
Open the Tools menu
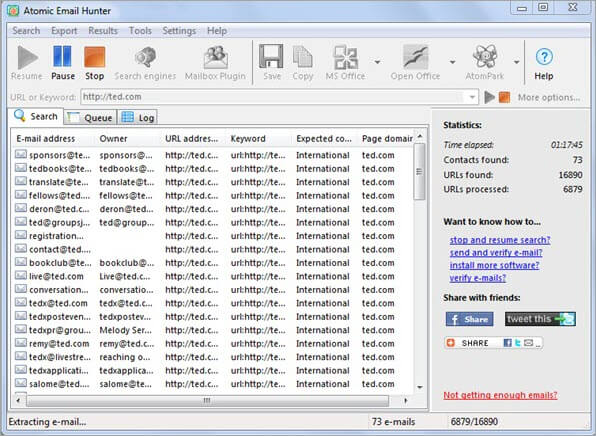click(140, 31)
